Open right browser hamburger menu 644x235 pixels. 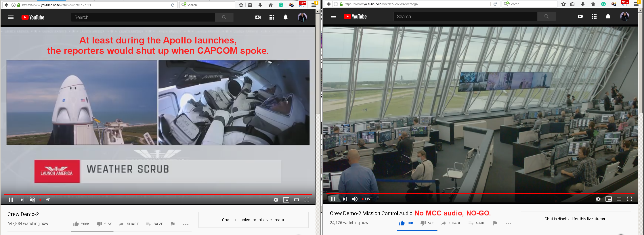click(x=636, y=4)
